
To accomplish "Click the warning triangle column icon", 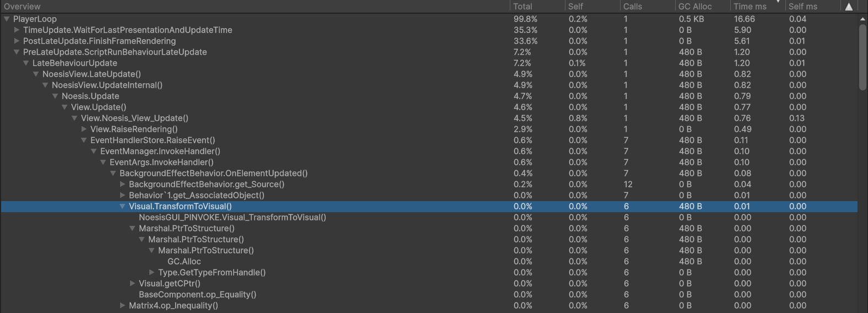I will click(849, 7).
